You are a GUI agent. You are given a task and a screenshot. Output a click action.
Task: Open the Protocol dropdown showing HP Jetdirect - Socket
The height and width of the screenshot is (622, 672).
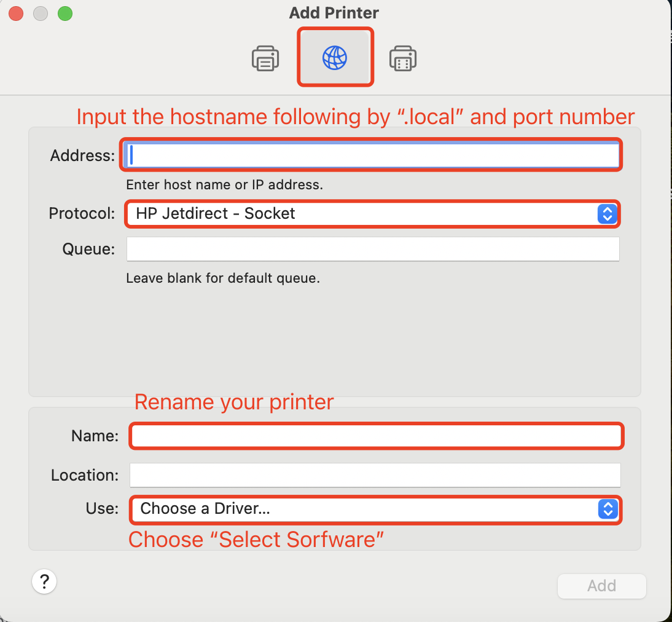[372, 214]
